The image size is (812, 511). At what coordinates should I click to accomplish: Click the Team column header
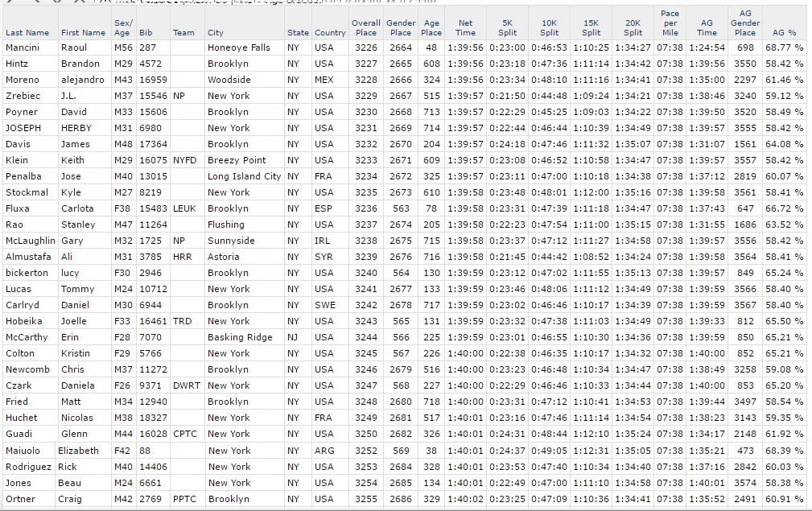click(183, 33)
